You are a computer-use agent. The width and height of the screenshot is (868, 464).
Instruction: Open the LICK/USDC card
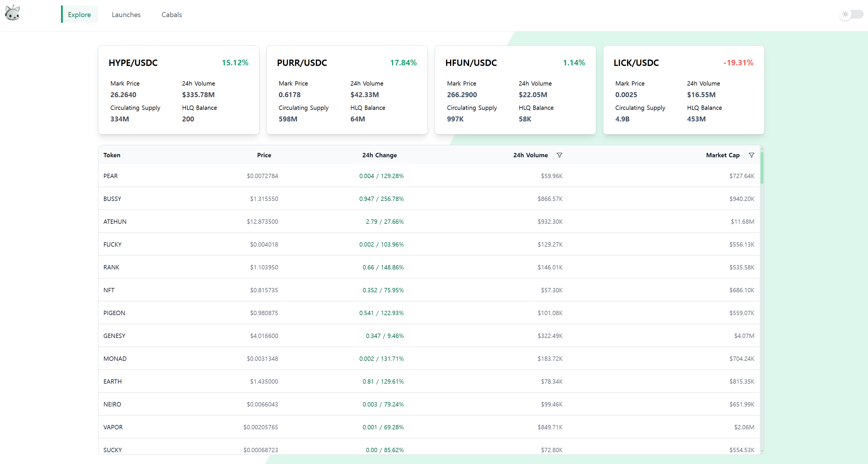point(683,90)
